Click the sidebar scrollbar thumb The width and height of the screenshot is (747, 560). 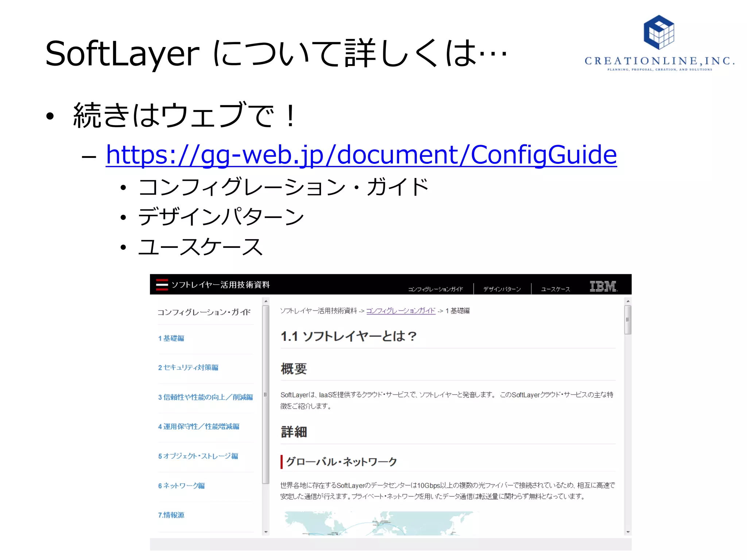point(266,394)
